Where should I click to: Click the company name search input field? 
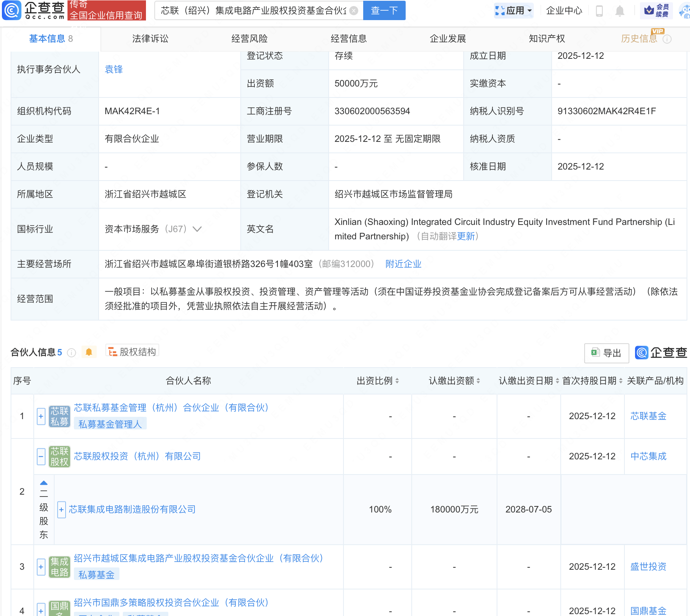click(x=253, y=11)
